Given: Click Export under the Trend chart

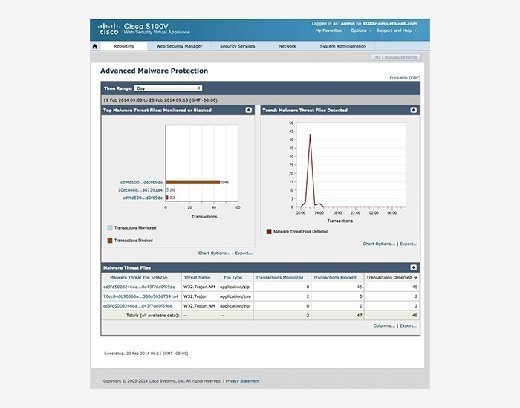Looking at the screenshot, I should [x=408, y=244].
